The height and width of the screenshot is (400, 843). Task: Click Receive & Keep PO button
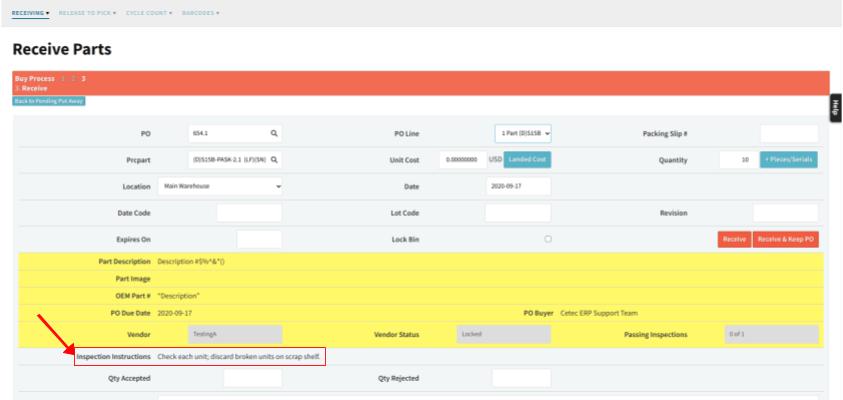click(786, 240)
